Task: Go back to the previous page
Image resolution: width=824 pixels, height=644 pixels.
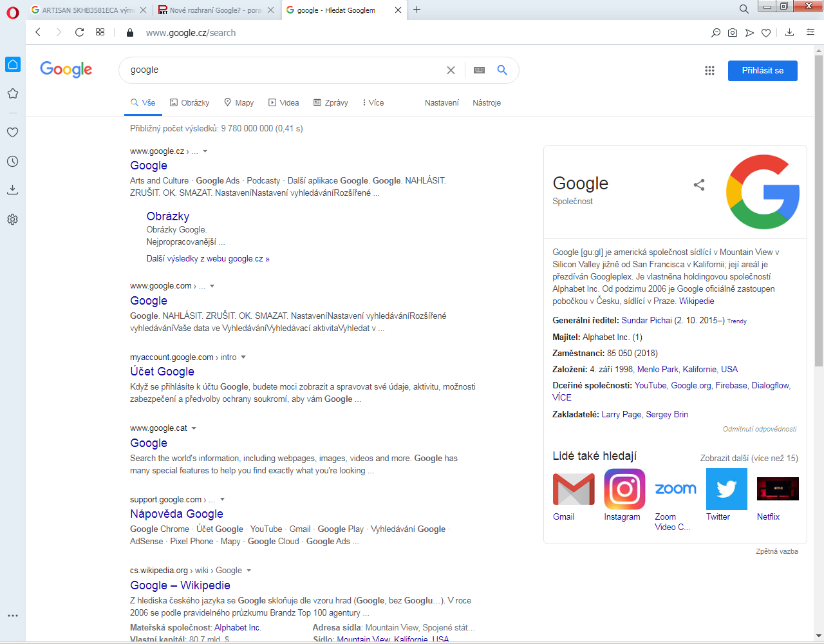Action: tap(38, 32)
